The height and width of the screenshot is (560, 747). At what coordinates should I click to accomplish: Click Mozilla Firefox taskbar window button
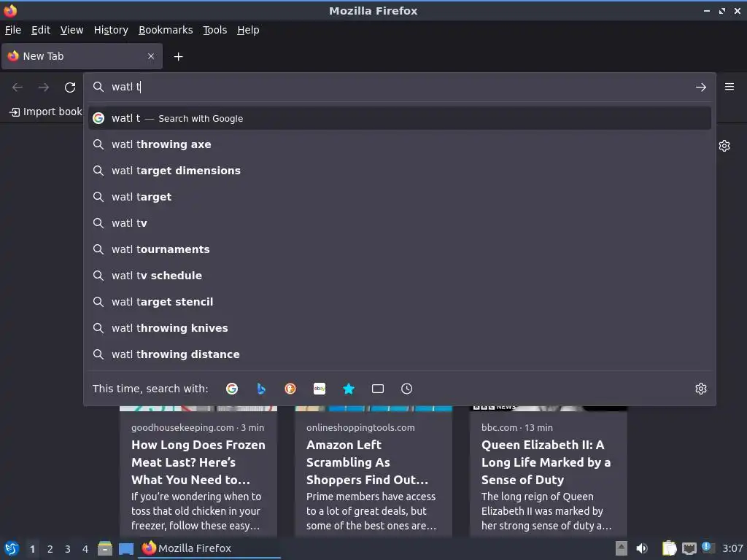click(209, 548)
